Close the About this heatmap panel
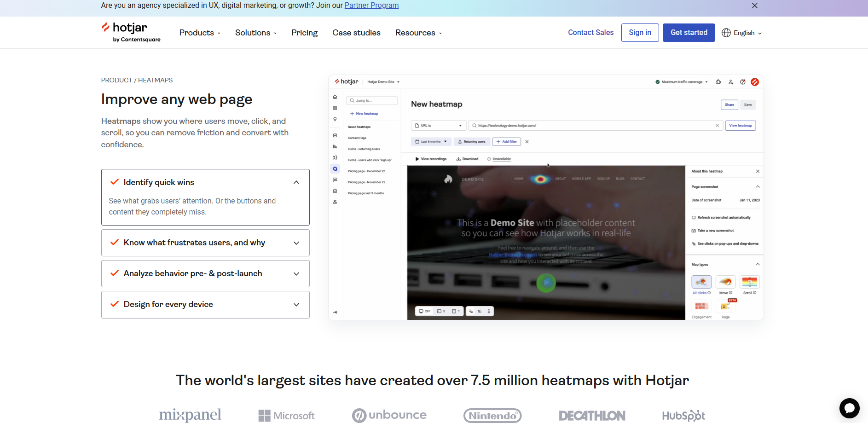868x423 pixels. click(x=758, y=171)
